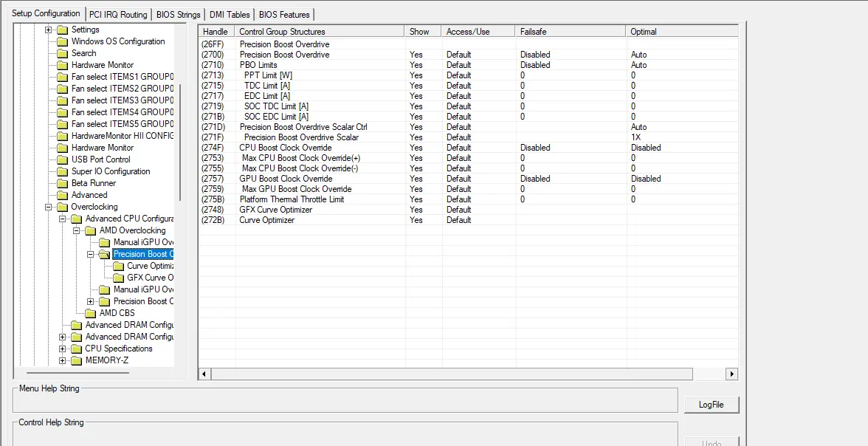Select the GFX Curve Optimizer table row

pos(468,210)
